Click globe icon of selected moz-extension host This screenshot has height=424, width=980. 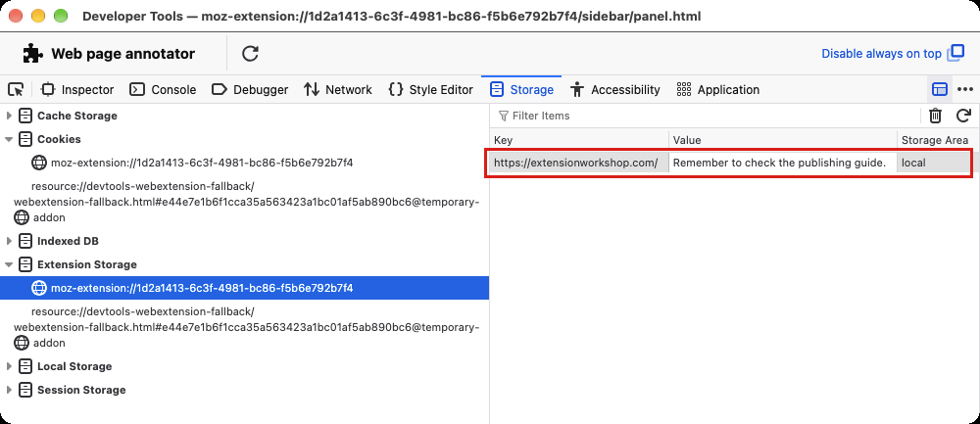[x=39, y=289]
